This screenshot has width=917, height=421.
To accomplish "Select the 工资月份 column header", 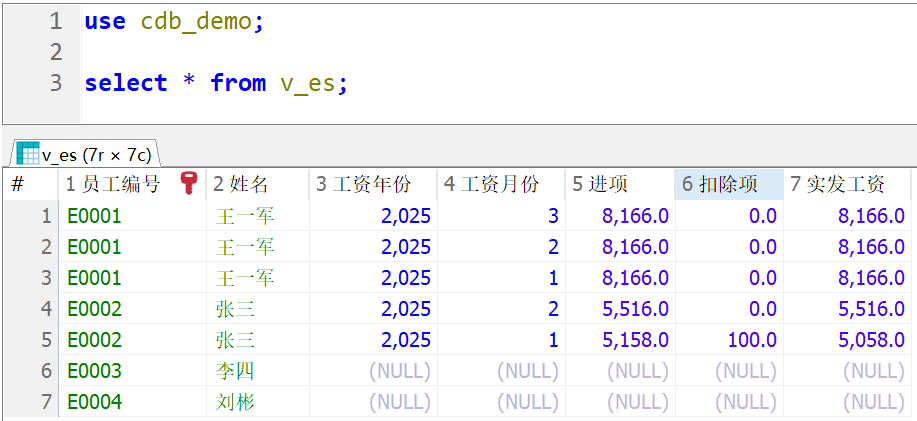I will click(x=491, y=184).
